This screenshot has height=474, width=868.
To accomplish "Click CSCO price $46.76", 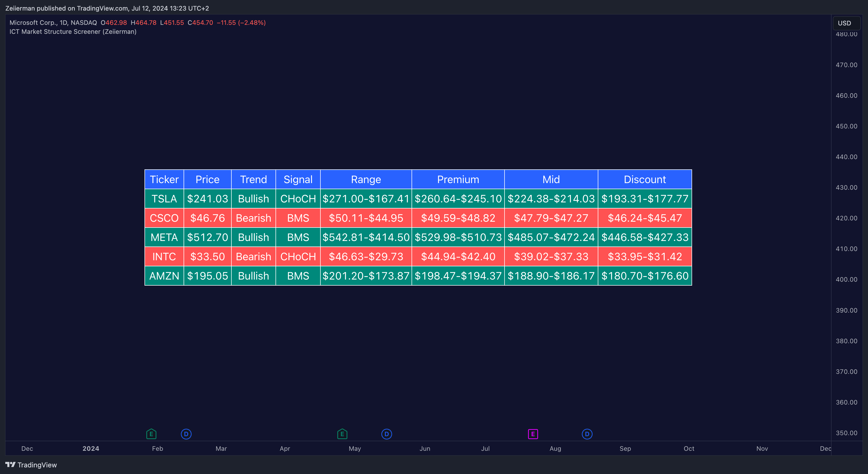I will pyautogui.click(x=208, y=218).
